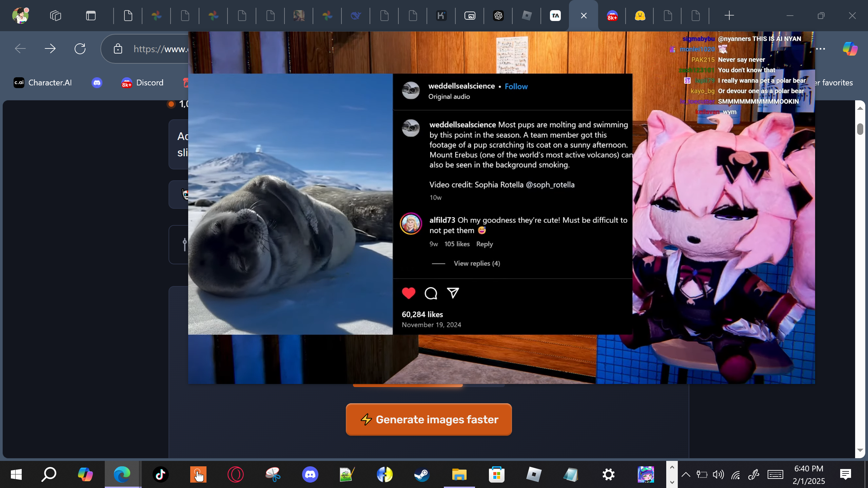Click the red heart like icon
Screen dimensions: 868x488
(x=408, y=293)
